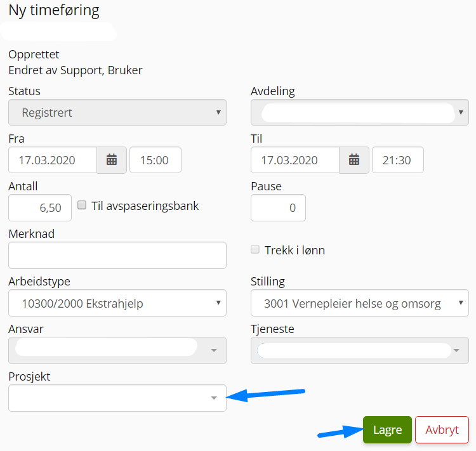Enable Til avspaseringsbank checkbox
The width and height of the screenshot is (476, 451).
[82, 205]
